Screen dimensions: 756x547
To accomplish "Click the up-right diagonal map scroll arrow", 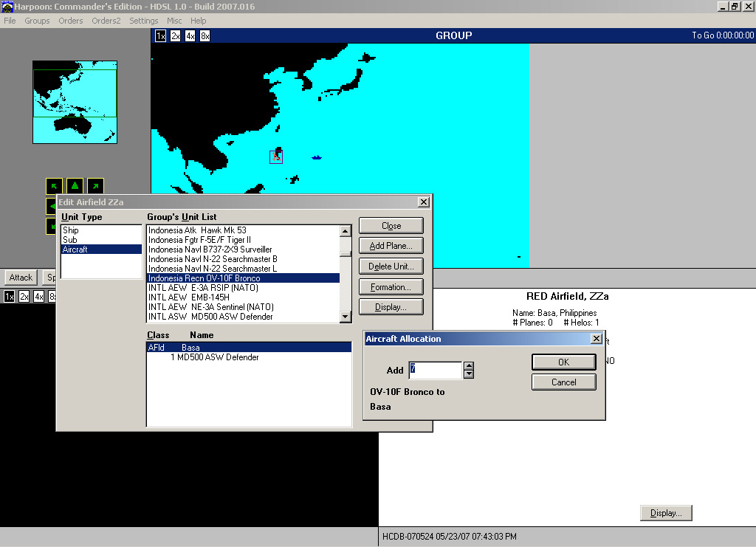I will pos(95,185).
